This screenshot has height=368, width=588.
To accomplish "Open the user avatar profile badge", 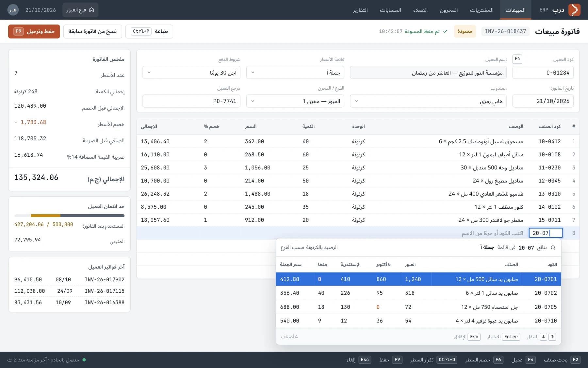I will 13,10.
